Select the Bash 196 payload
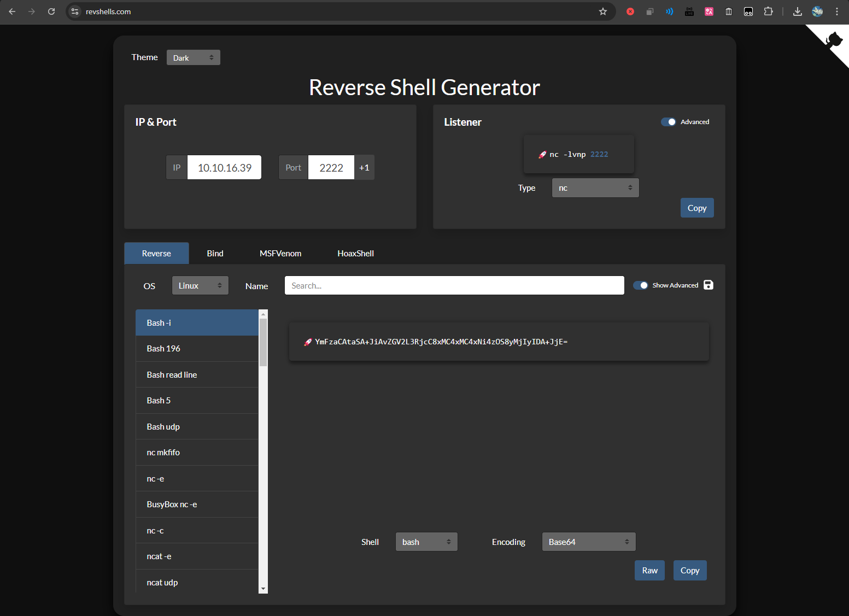This screenshot has height=616, width=849. coord(197,349)
